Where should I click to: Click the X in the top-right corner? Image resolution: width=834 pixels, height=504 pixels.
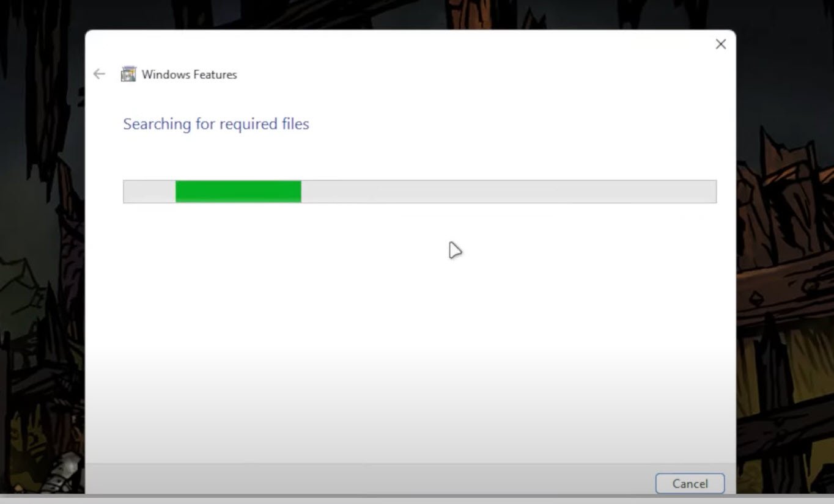tap(720, 44)
